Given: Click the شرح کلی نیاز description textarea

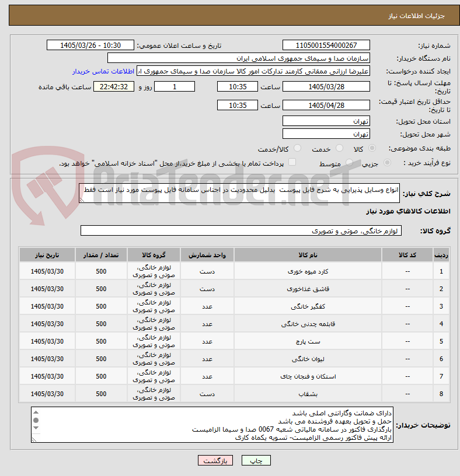Looking at the screenshot, I should (x=239, y=193).
